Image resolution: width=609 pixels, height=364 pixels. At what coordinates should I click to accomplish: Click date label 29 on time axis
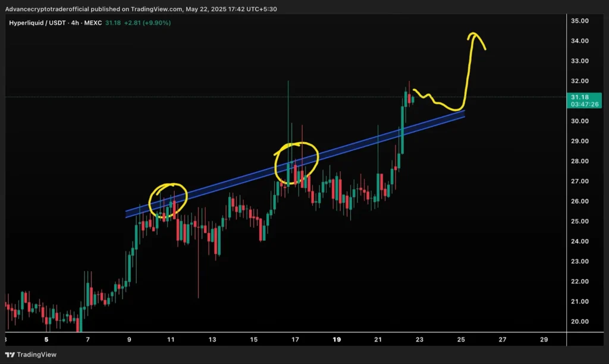coord(544,340)
